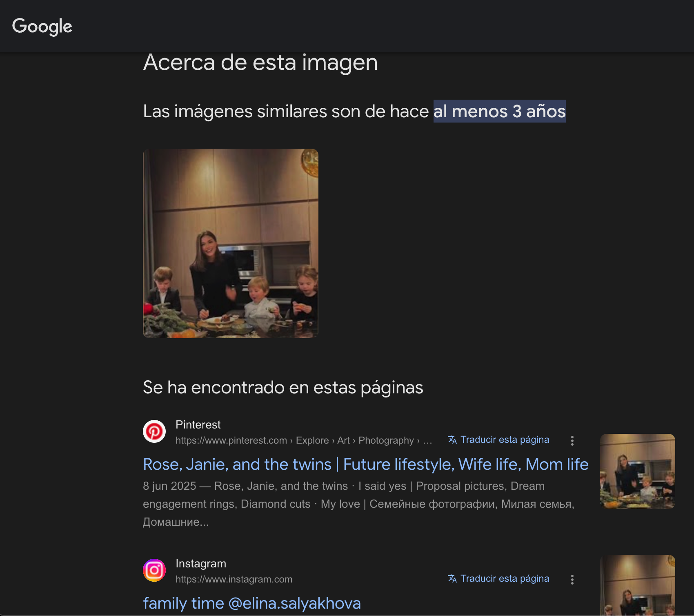Open the main family kitchen image
694x616 pixels.
(x=231, y=243)
